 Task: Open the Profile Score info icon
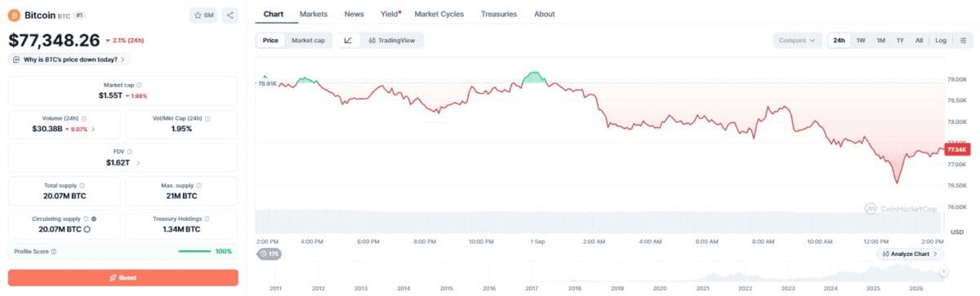tap(54, 251)
